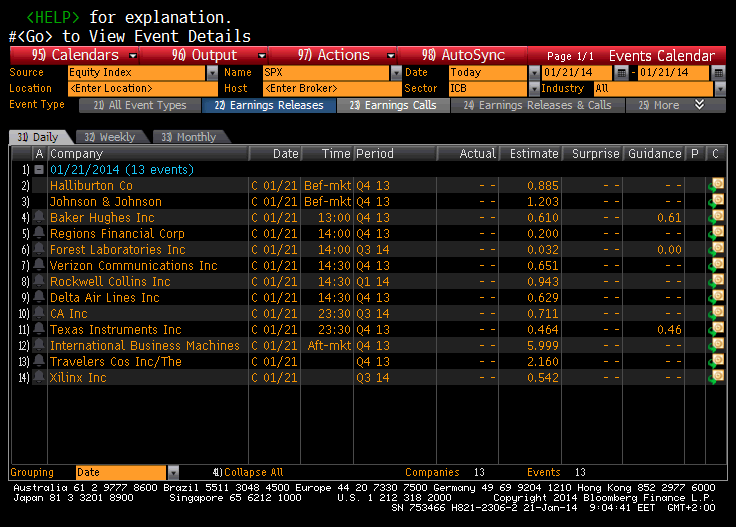This screenshot has width=736, height=527.
Task: Expand the Date Today dropdown arrow
Action: click(x=534, y=73)
